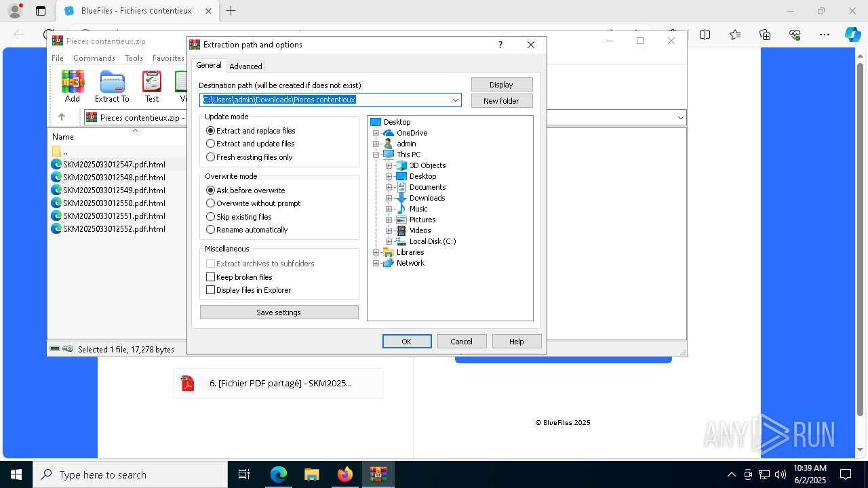The width and height of the screenshot is (868, 488).
Task: Select Music in the folder tree
Action: pos(418,209)
